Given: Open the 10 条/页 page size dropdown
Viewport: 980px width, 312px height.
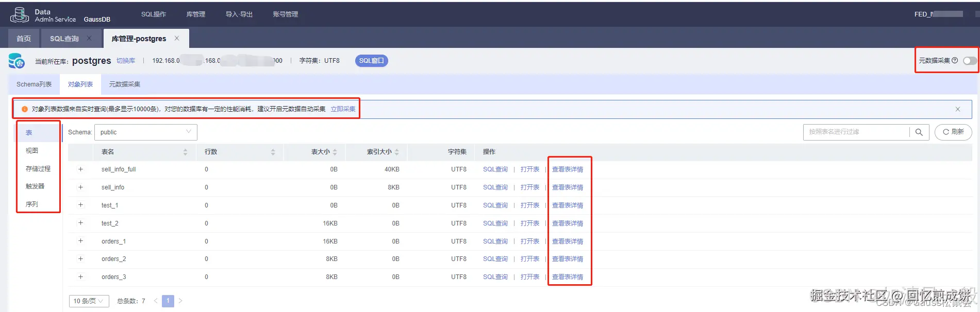Looking at the screenshot, I should pyautogui.click(x=89, y=301).
